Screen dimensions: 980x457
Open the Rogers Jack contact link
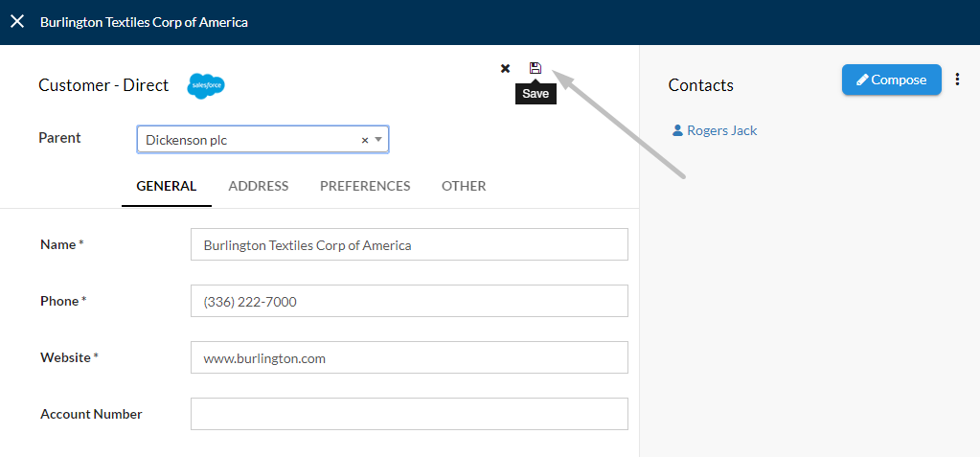pyautogui.click(x=722, y=130)
